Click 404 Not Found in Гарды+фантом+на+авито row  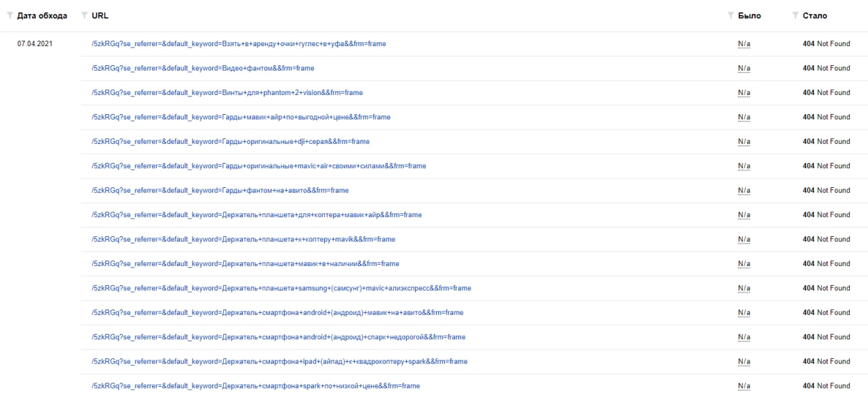coord(826,190)
